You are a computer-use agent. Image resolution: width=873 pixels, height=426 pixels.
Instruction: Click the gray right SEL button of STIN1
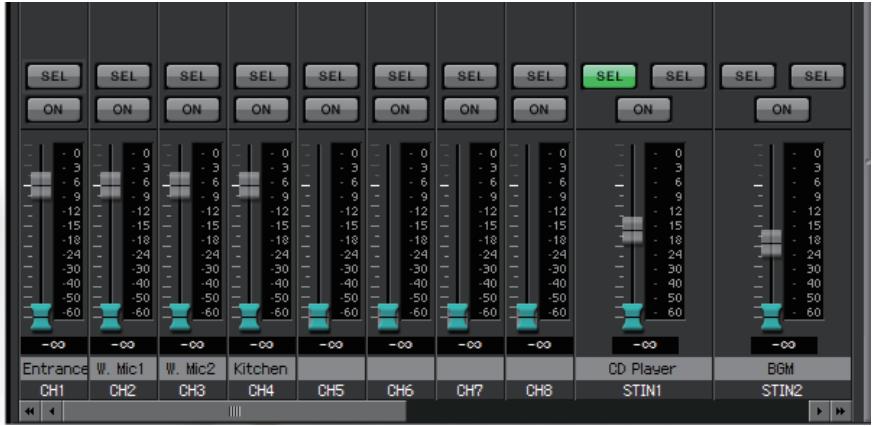click(678, 76)
